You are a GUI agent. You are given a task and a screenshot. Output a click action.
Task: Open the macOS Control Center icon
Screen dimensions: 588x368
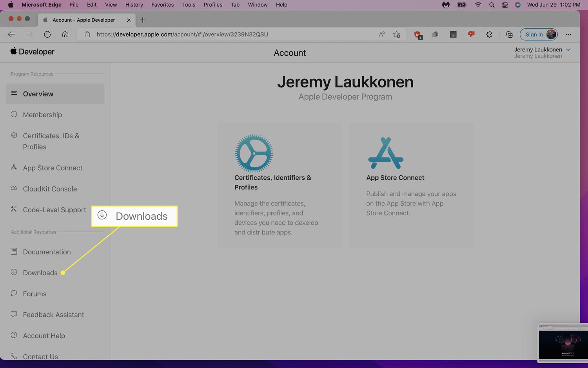pyautogui.click(x=505, y=5)
